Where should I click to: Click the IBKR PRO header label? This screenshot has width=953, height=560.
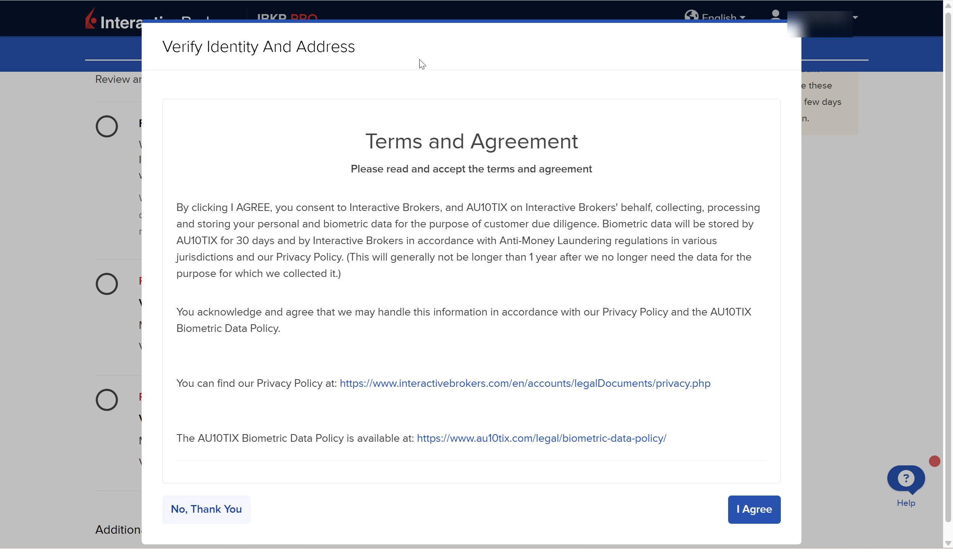(287, 17)
